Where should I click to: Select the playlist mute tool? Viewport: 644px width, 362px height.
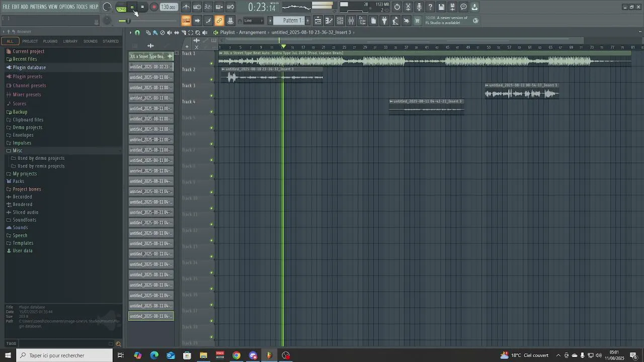(169, 32)
